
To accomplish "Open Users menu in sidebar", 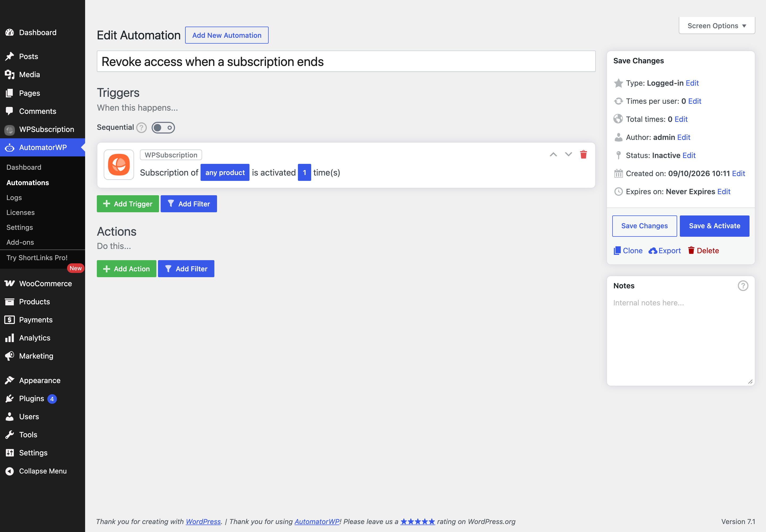I will pos(42,417).
